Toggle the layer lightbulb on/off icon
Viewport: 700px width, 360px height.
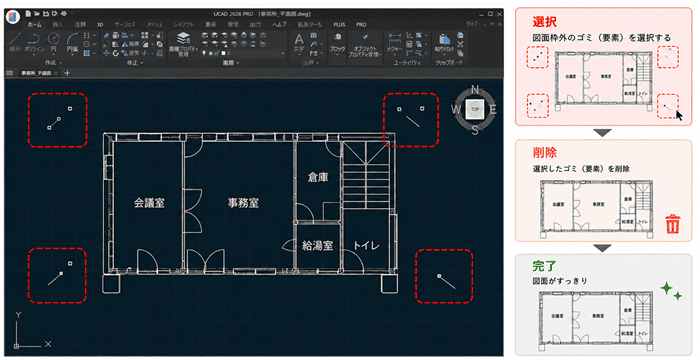pyautogui.click(x=204, y=53)
